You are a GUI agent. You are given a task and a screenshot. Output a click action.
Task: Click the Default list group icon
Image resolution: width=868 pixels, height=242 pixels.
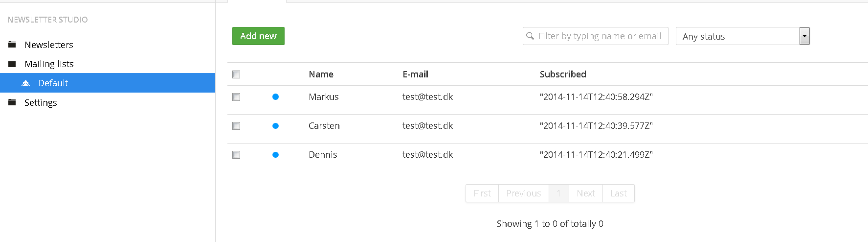pyautogui.click(x=26, y=83)
